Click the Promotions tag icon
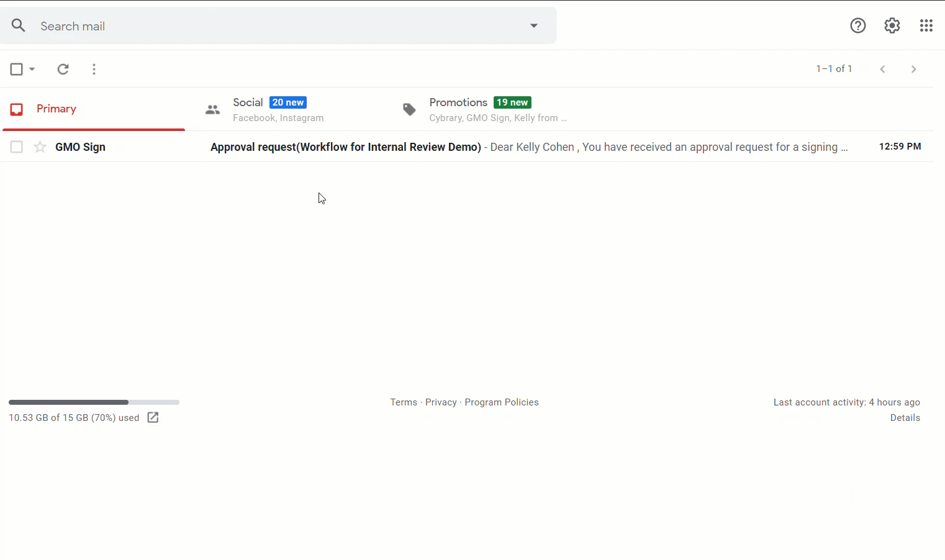The height and width of the screenshot is (560, 945). tap(409, 110)
